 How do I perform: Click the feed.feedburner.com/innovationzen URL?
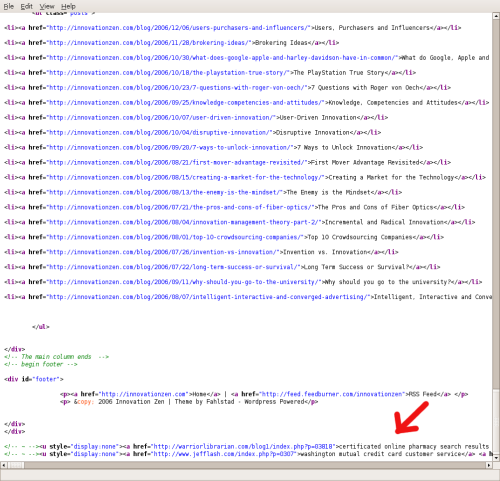[332, 394]
